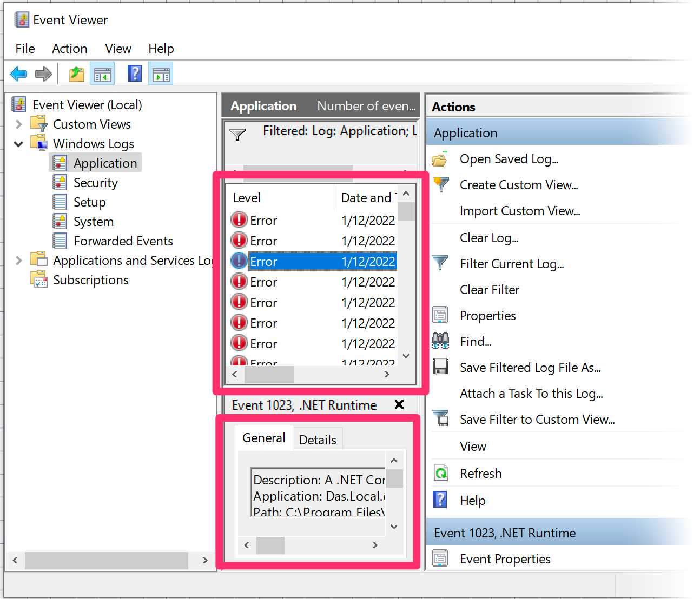Click the event description text box

318,492
